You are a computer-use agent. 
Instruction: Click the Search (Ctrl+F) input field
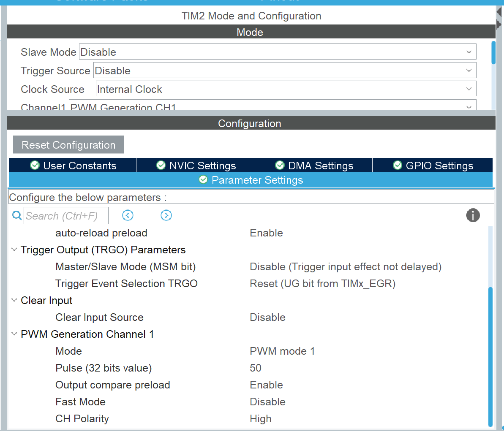pyautogui.click(x=66, y=216)
